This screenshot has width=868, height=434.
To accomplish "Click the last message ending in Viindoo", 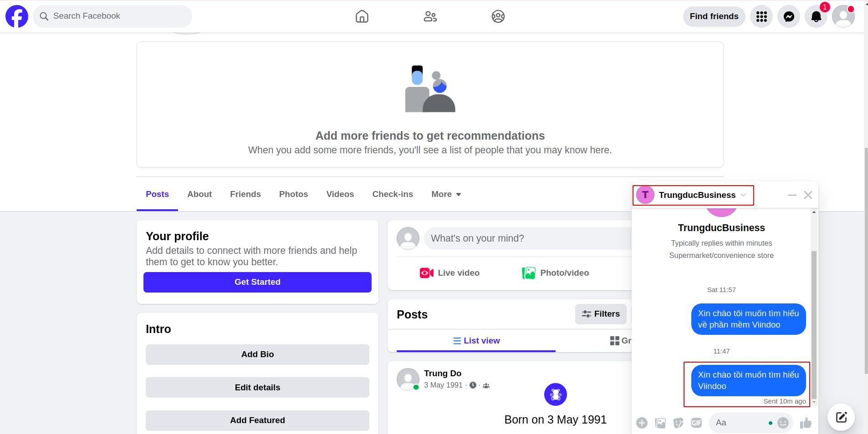I will [749, 381].
